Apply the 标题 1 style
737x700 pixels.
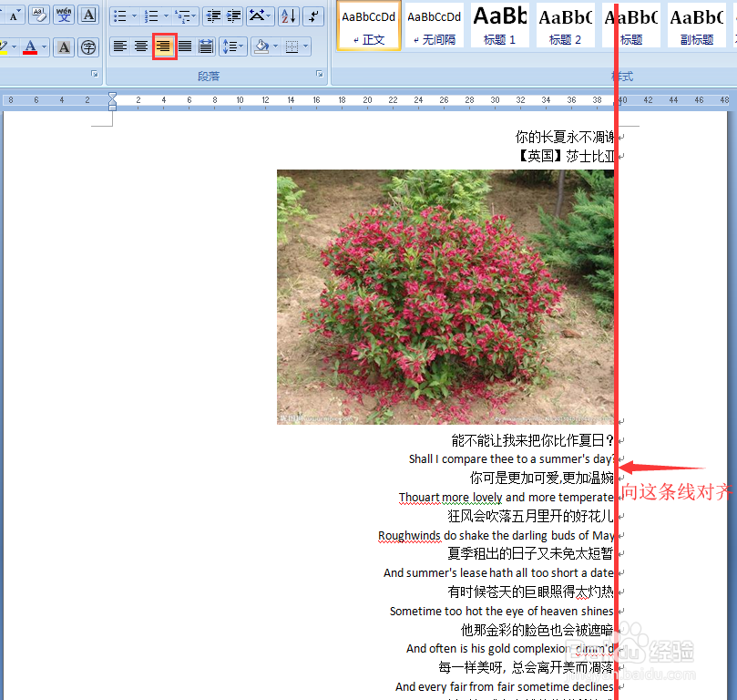(x=499, y=25)
